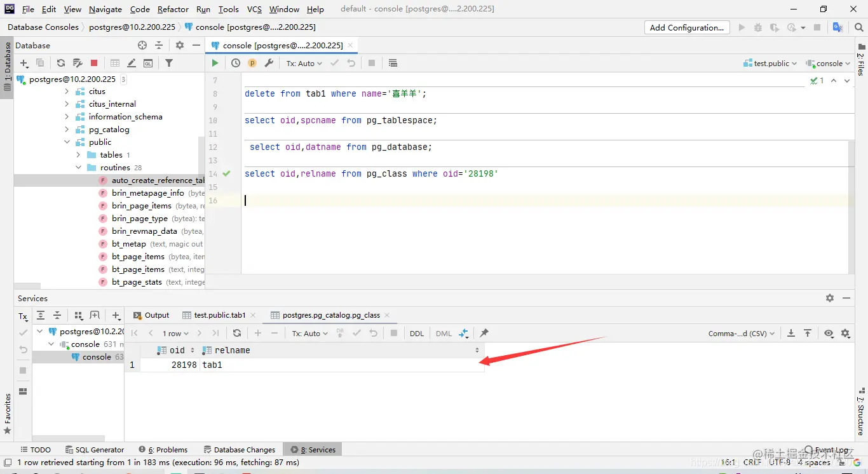Click Add Configuration button
The width and height of the screenshot is (868, 474).
(x=686, y=27)
